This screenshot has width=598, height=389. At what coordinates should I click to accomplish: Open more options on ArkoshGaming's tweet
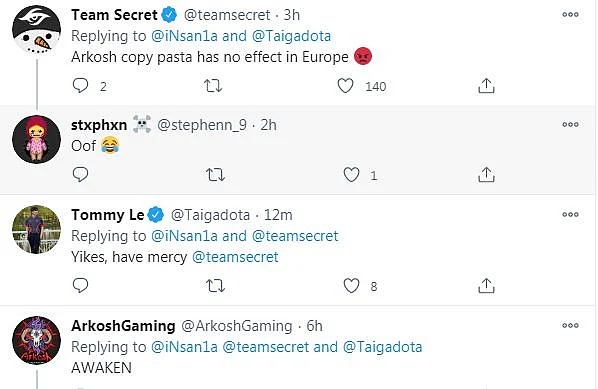coord(570,325)
